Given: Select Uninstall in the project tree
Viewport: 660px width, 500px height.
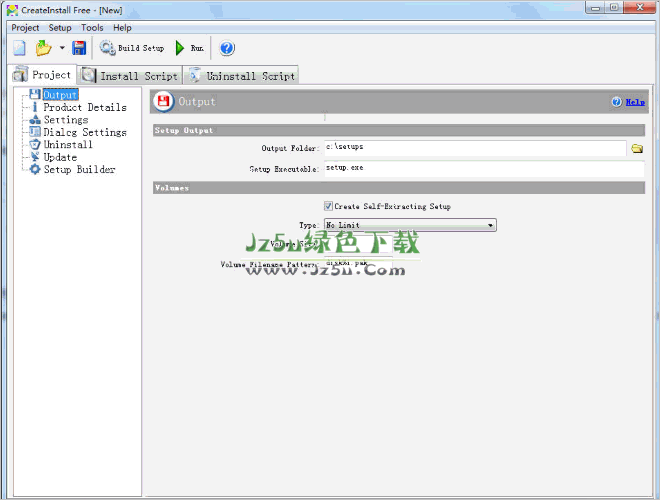Looking at the screenshot, I should tap(68, 144).
